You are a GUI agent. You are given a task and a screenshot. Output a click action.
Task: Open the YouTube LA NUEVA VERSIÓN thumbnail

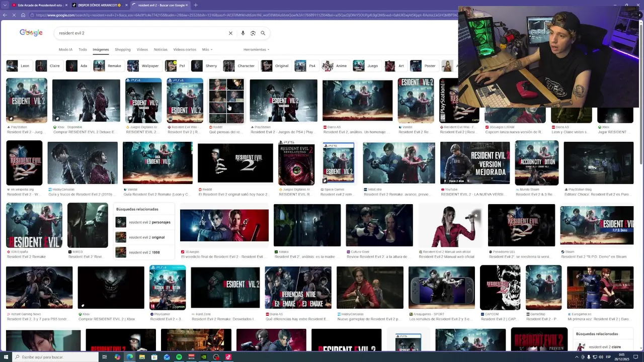(475, 163)
